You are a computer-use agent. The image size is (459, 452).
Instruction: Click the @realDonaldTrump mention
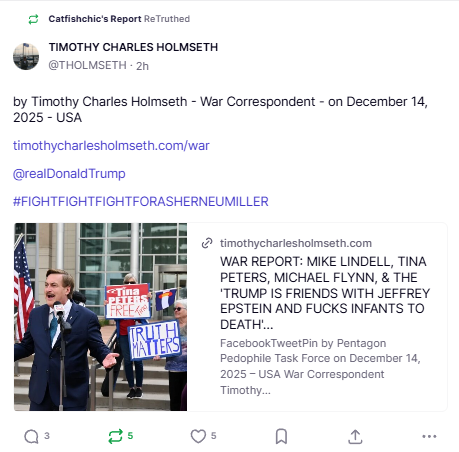(69, 174)
